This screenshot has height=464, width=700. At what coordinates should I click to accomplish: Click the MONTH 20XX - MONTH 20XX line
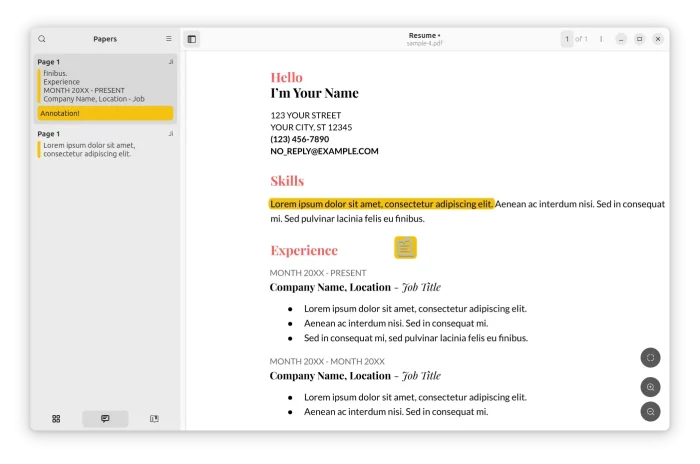point(327,361)
